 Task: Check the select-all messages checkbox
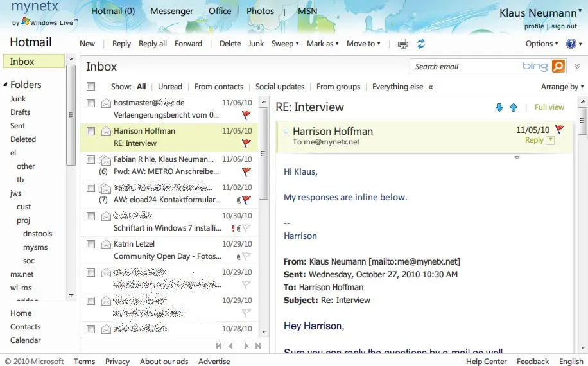pos(91,87)
